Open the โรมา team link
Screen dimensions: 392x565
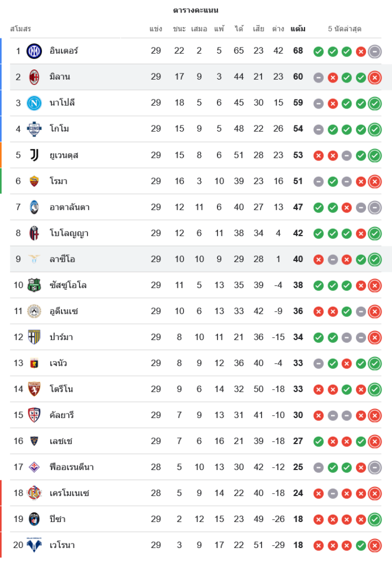(59, 181)
